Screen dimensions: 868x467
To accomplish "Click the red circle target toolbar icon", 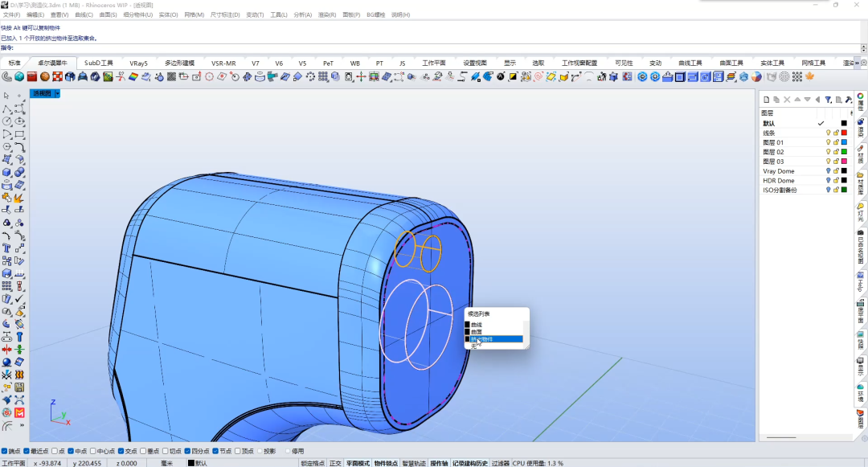I will [x=209, y=77].
